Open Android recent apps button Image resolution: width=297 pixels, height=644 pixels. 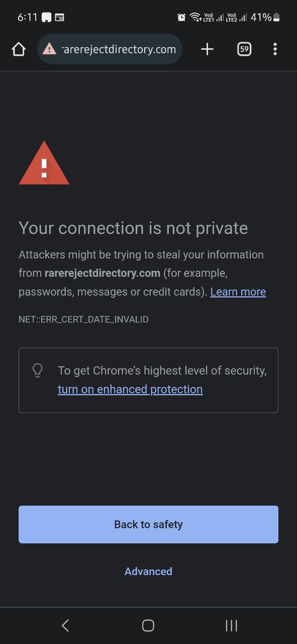click(x=231, y=625)
